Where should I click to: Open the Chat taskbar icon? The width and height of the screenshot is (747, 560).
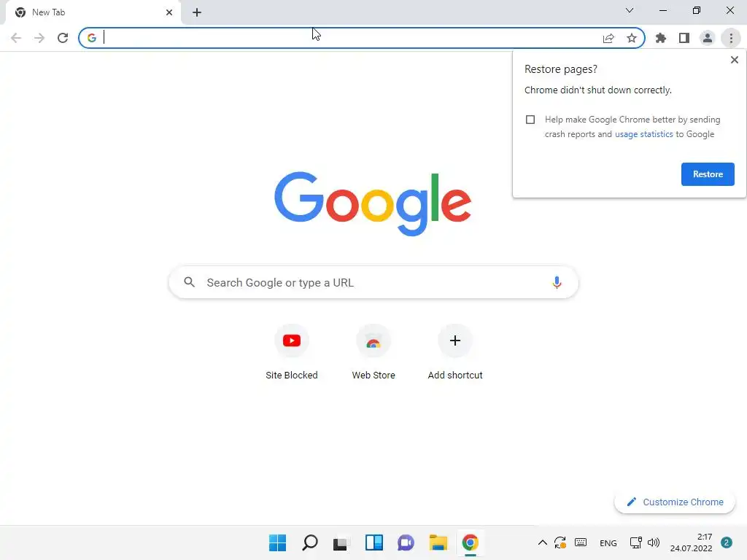pos(406,542)
